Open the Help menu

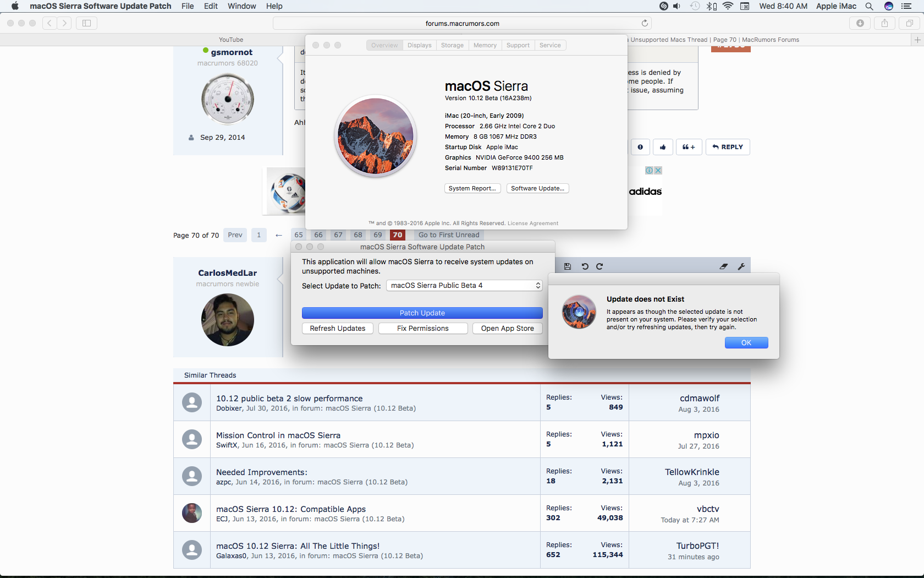pos(274,6)
